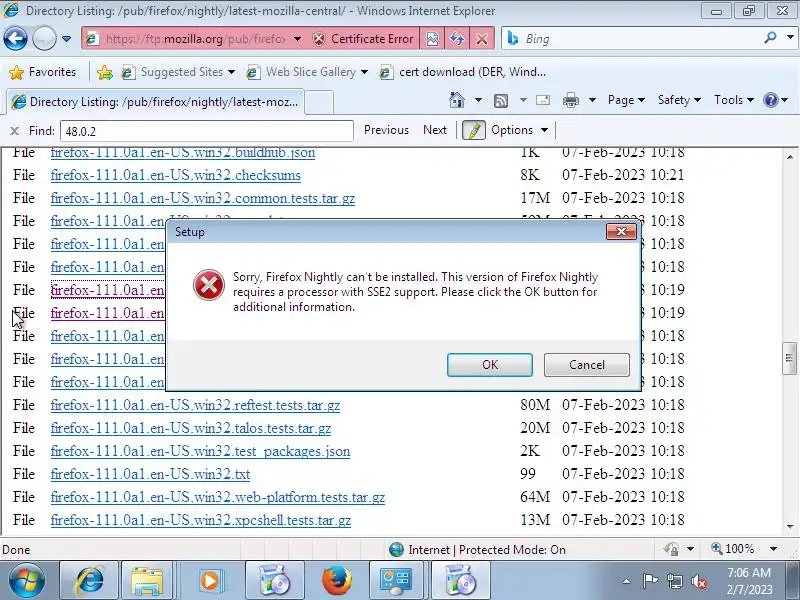Open Windows Explorer folder taskbar icon
800x600 pixels.
[147, 581]
